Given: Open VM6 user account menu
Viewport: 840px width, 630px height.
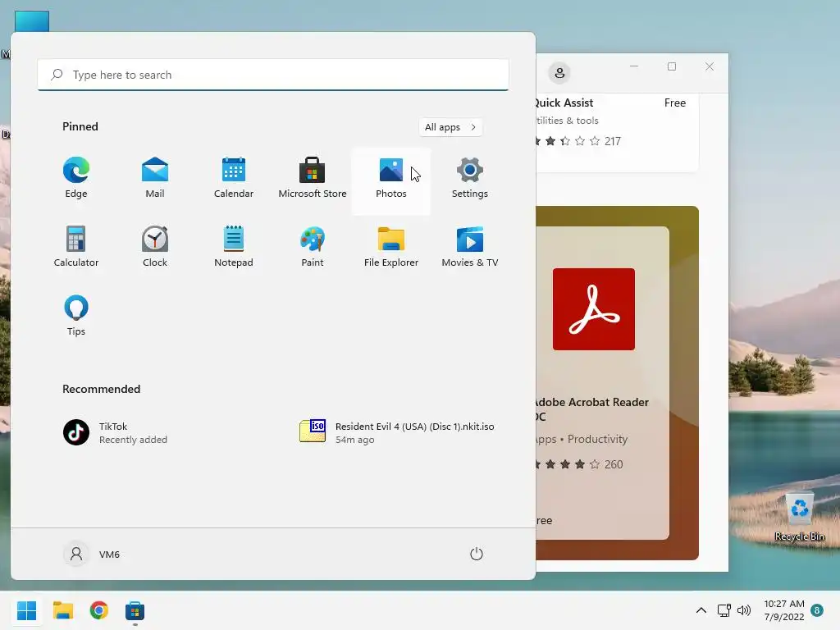Looking at the screenshot, I should point(92,554).
